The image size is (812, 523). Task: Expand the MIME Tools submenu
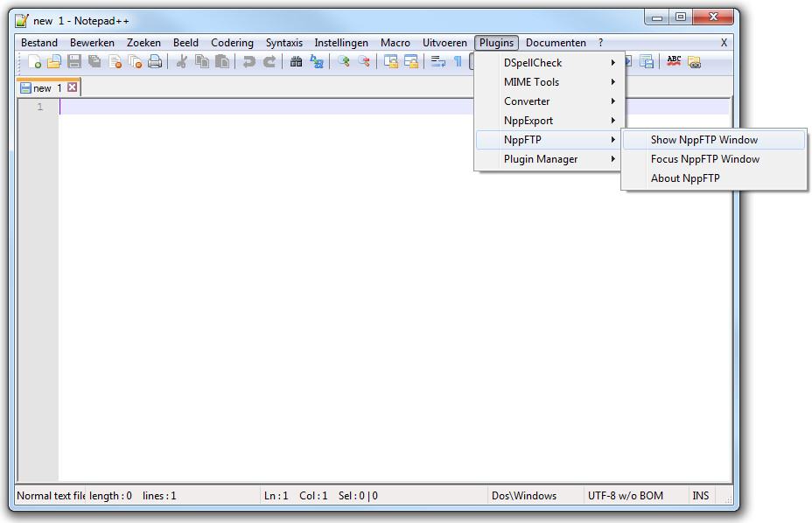(x=549, y=82)
